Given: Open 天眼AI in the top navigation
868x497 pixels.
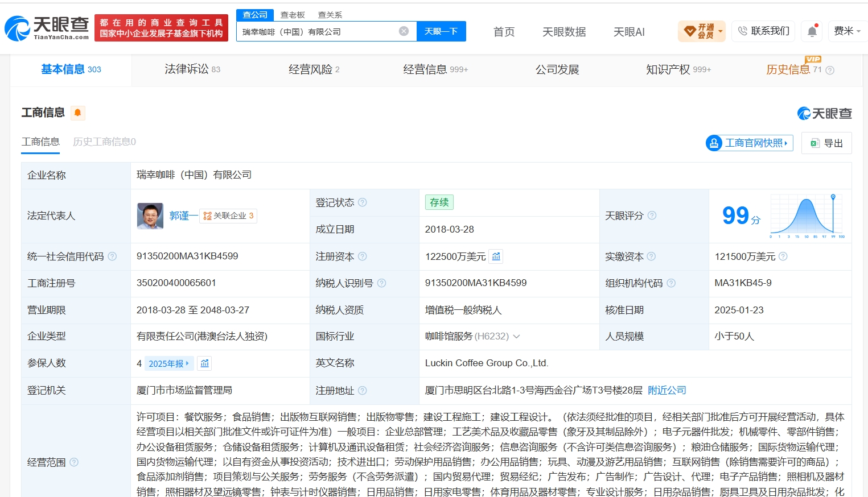Looking at the screenshot, I should [629, 32].
